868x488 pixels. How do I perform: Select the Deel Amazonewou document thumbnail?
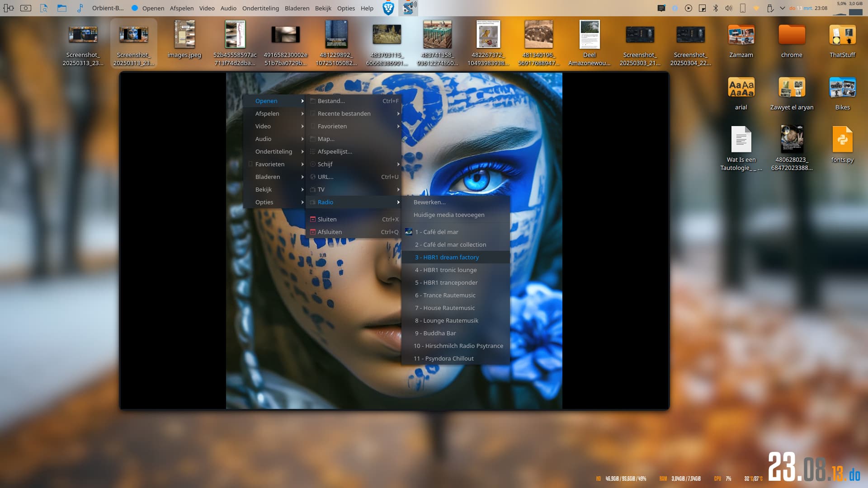[590, 43]
